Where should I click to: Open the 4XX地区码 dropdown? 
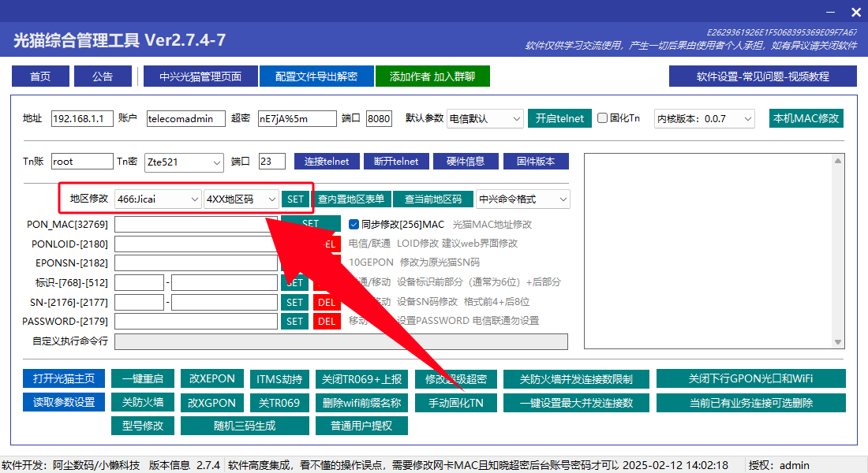(241, 199)
